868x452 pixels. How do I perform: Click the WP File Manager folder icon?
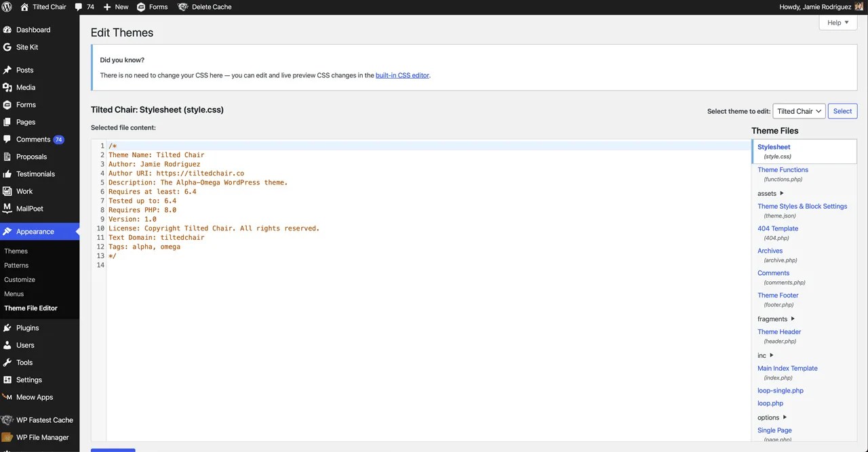coord(7,438)
